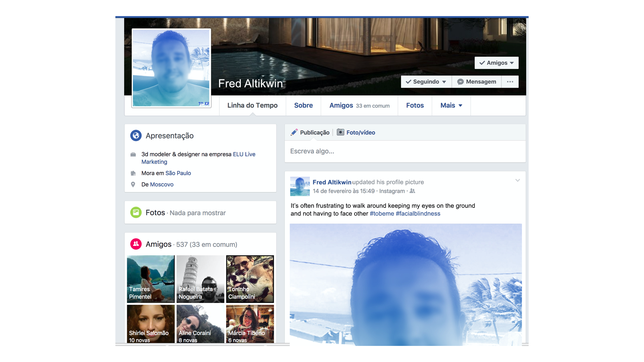
Task: Toggle the Seguindo follow button
Action: 426,82
